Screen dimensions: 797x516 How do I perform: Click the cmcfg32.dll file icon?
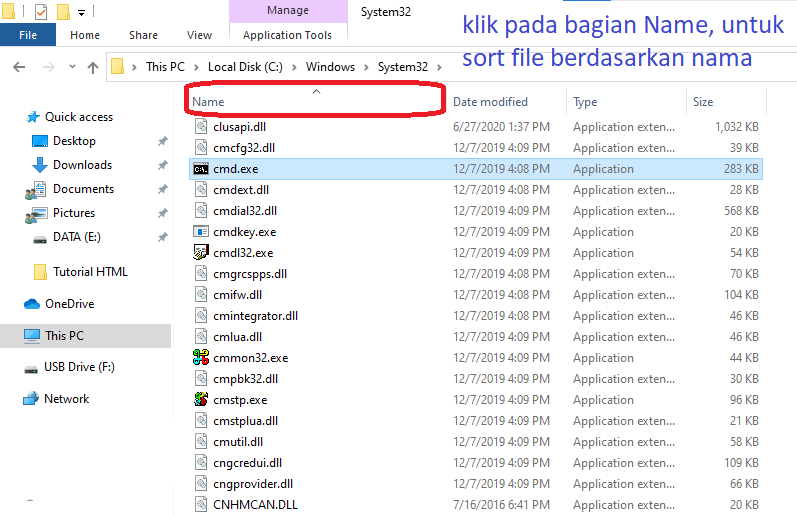(201, 148)
